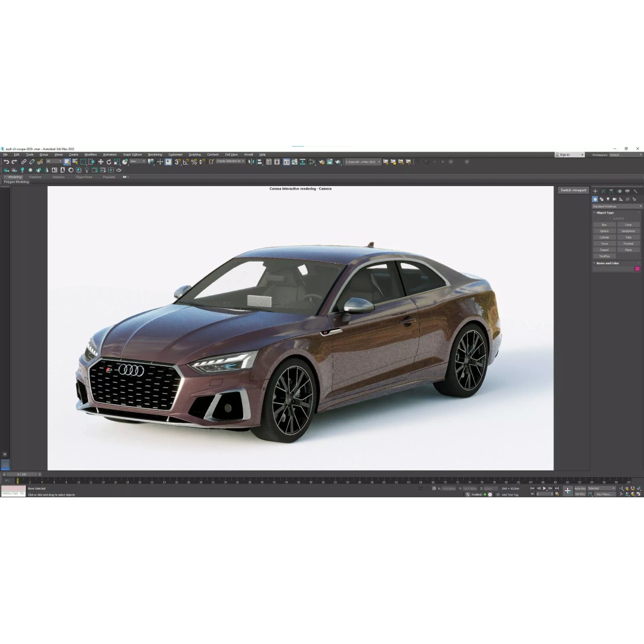
Task: Click the Polygon Modeling panel label
Action: tap(17, 182)
